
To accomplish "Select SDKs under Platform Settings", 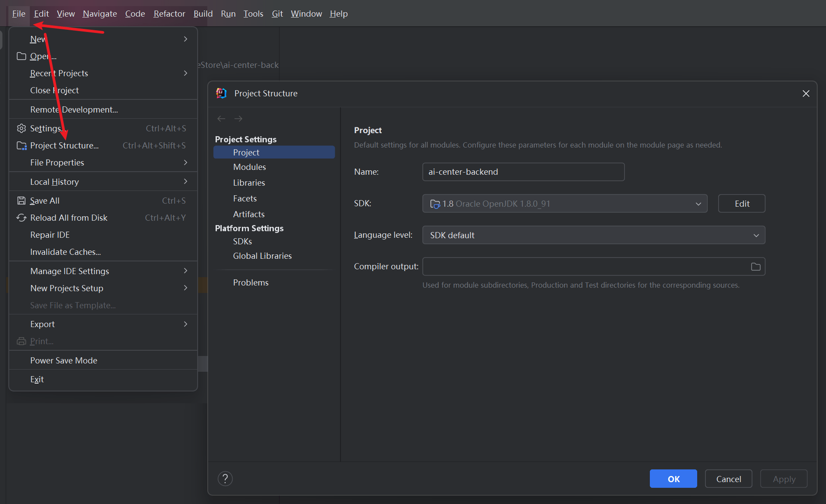I will [x=242, y=241].
